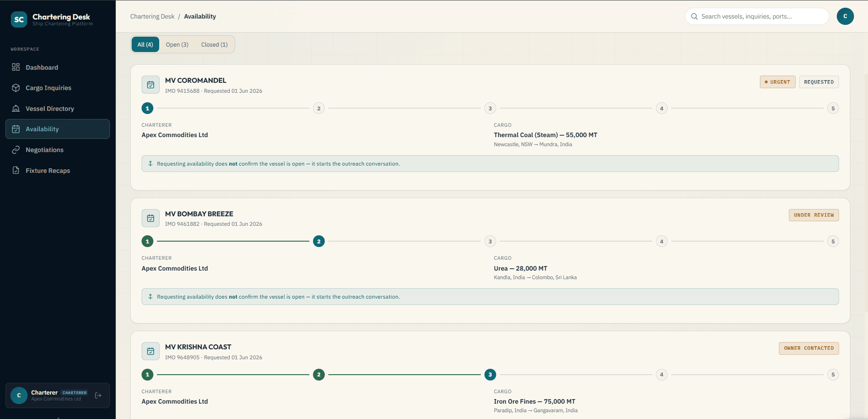
Task: Select Availability in the sidebar
Action: [x=57, y=129]
